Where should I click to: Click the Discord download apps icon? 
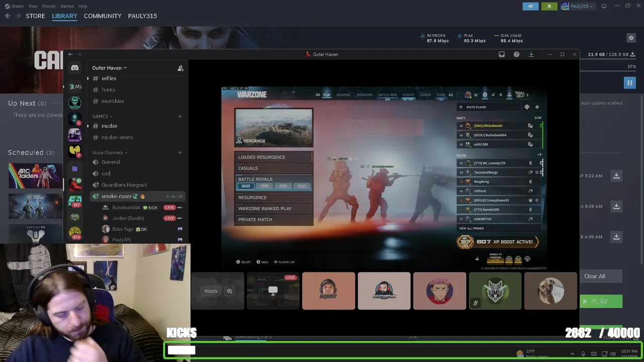(531, 54)
